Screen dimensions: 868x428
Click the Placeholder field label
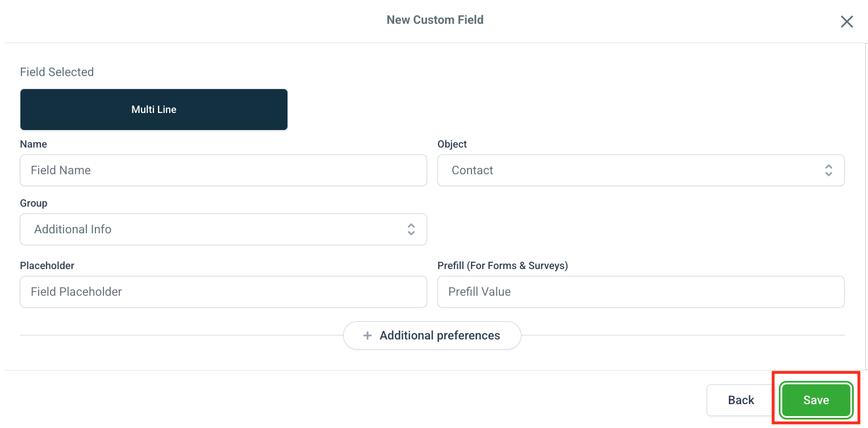(x=47, y=266)
